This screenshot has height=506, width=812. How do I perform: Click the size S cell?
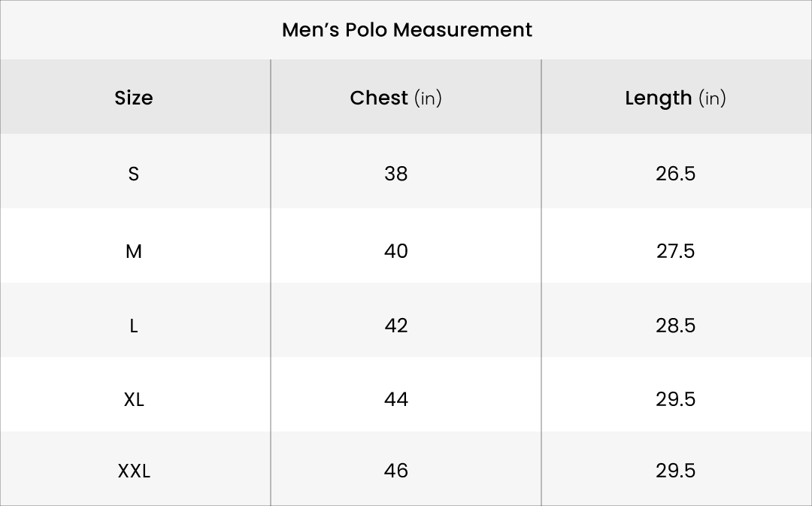[x=134, y=174]
